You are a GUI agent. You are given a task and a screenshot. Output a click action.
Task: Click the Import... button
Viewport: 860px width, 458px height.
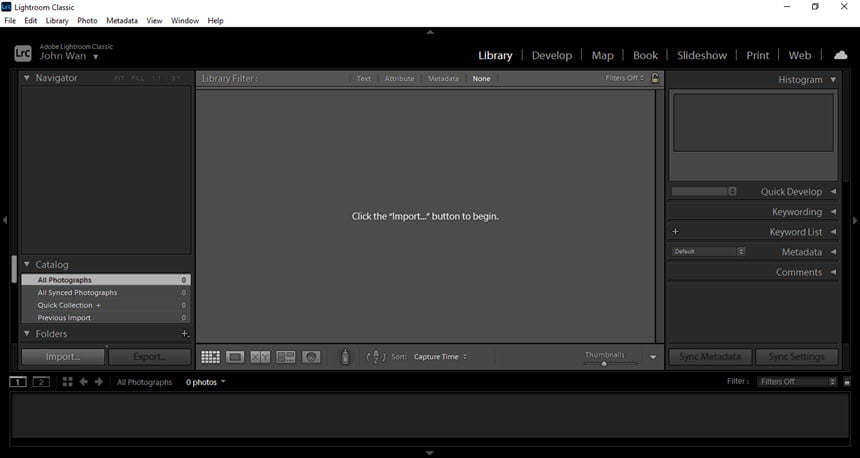(63, 357)
